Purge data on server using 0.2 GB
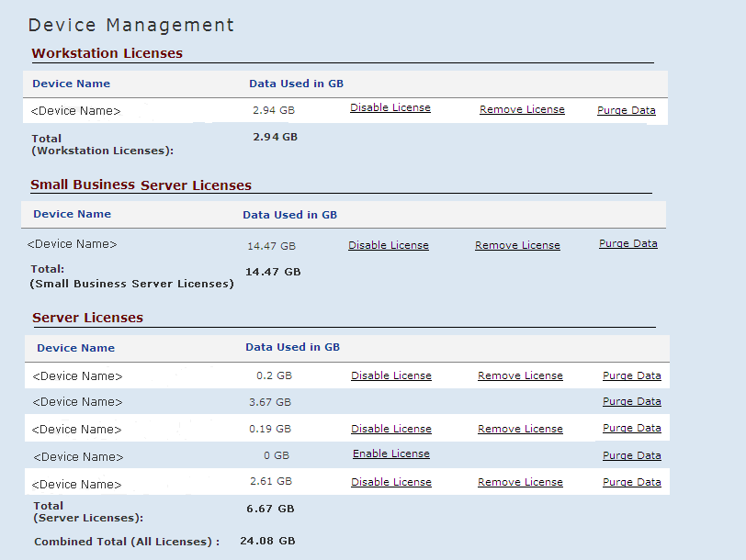The width and height of the screenshot is (746, 560). tap(631, 375)
